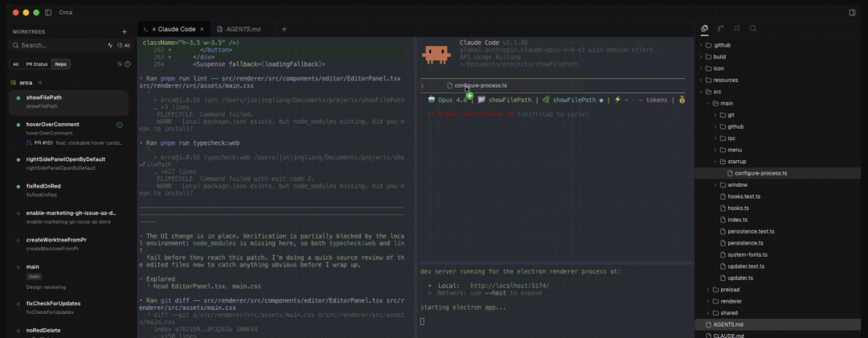This screenshot has width=868, height=338.
Task: Select the noRedDelete worktree
Action: click(x=68, y=332)
